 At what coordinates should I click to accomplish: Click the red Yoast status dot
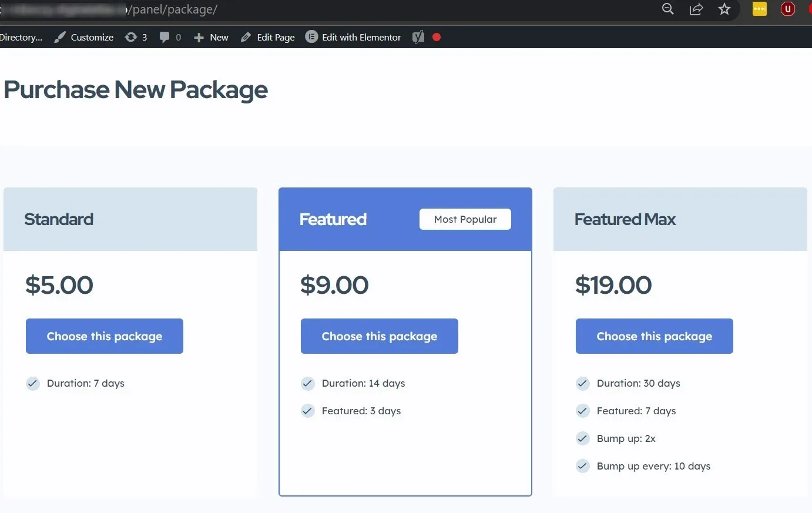point(437,37)
